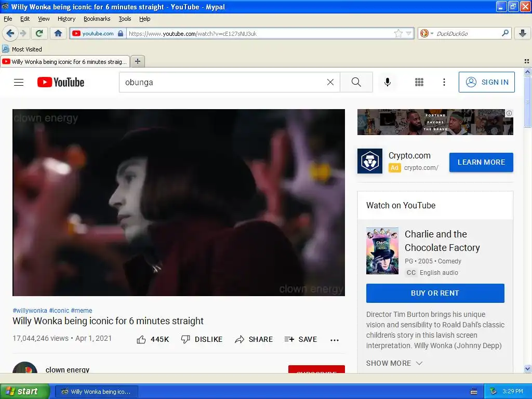Click the #iconic hashtag link
532x399 pixels.
coord(59,311)
